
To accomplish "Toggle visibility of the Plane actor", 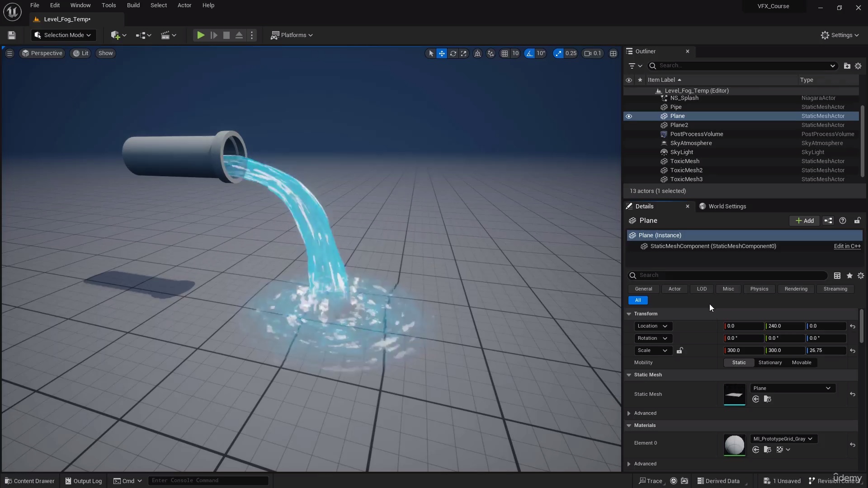I will 629,116.
